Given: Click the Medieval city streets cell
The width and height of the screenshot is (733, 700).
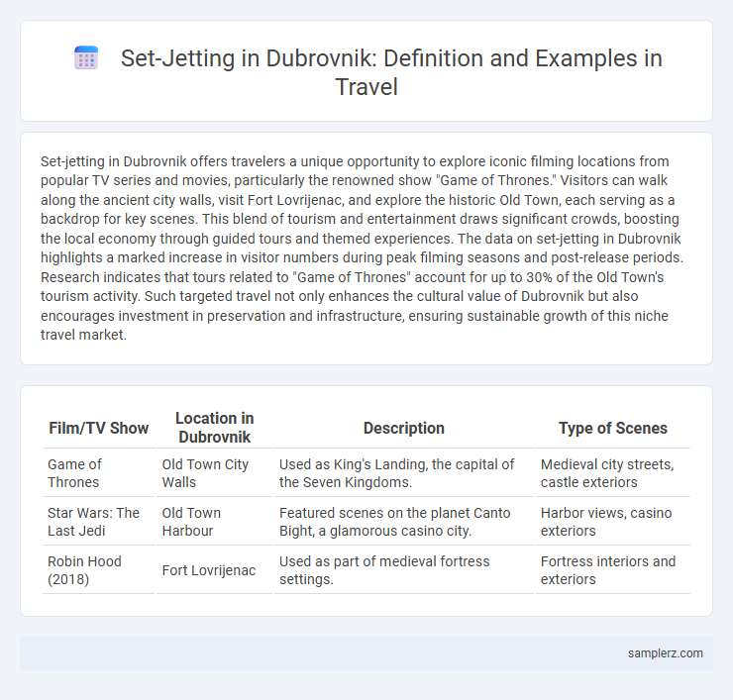Looking at the screenshot, I should (x=613, y=473).
